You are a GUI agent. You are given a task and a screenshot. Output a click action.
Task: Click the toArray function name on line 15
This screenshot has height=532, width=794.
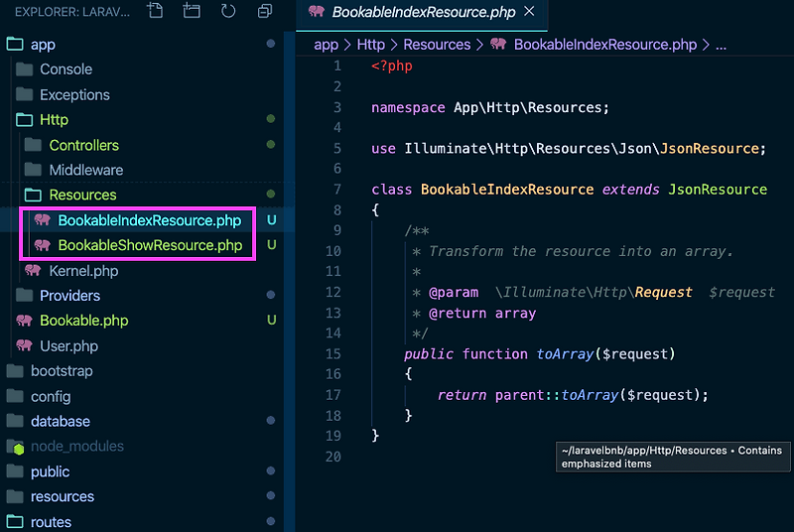[565, 354]
